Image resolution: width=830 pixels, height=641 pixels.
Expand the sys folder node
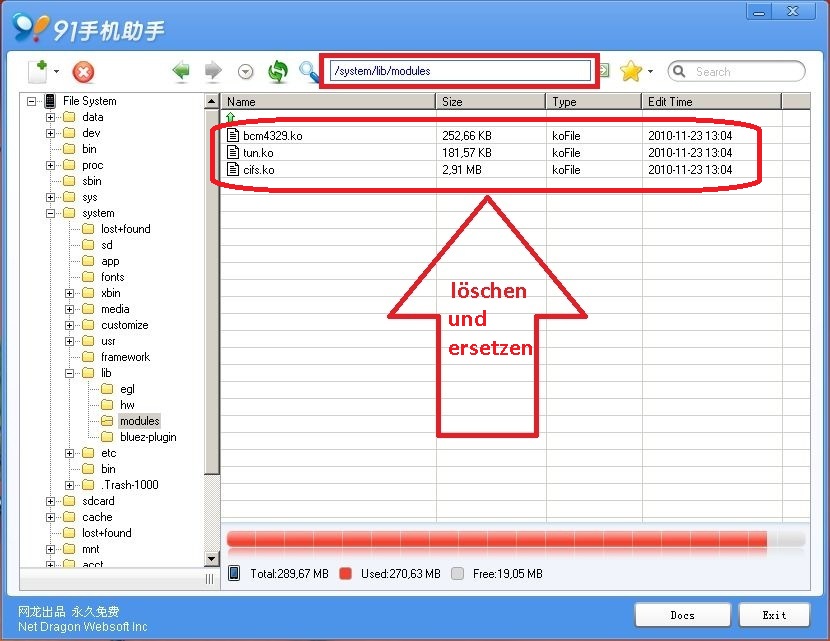tap(50, 197)
